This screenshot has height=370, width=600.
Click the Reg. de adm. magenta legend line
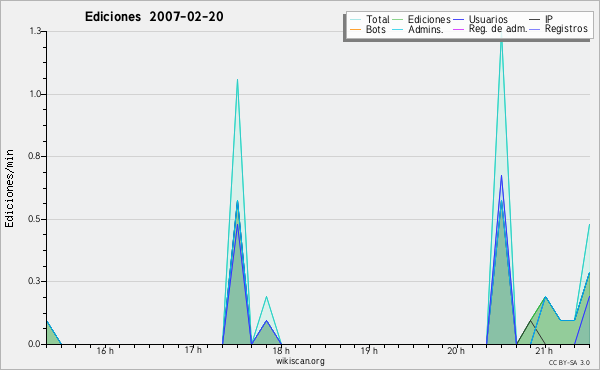coord(458,29)
